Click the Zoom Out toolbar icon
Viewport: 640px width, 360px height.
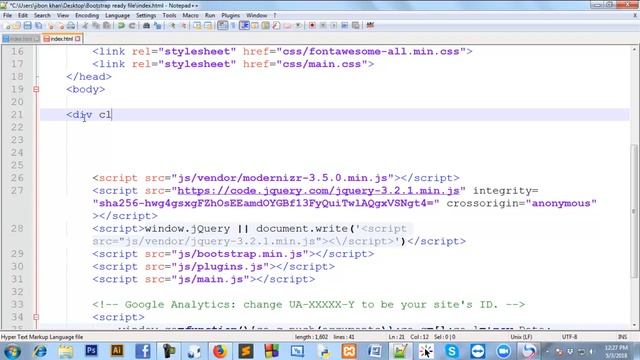(x=184, y=26)
